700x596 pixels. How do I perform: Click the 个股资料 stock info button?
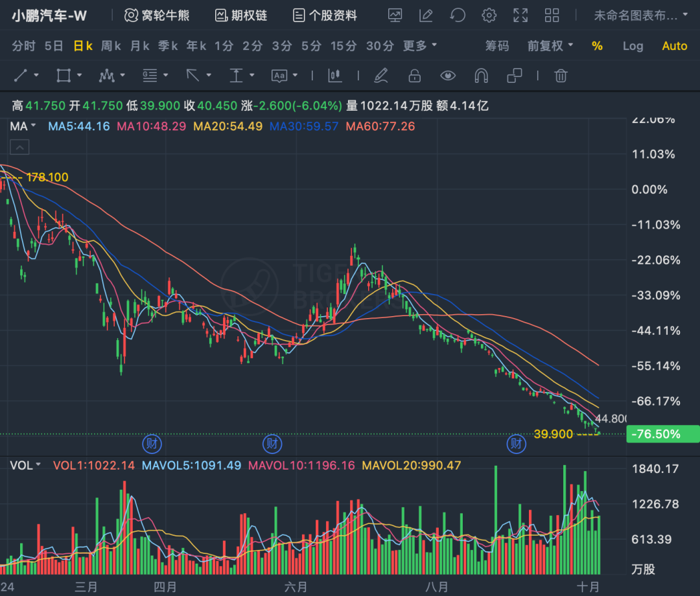(x=325, y=16)
